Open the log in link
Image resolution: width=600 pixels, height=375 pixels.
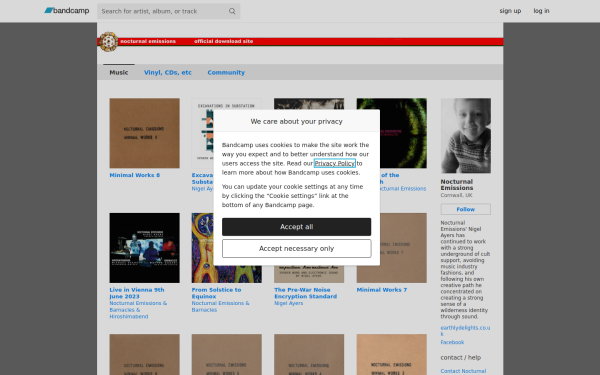coord(541,11)
